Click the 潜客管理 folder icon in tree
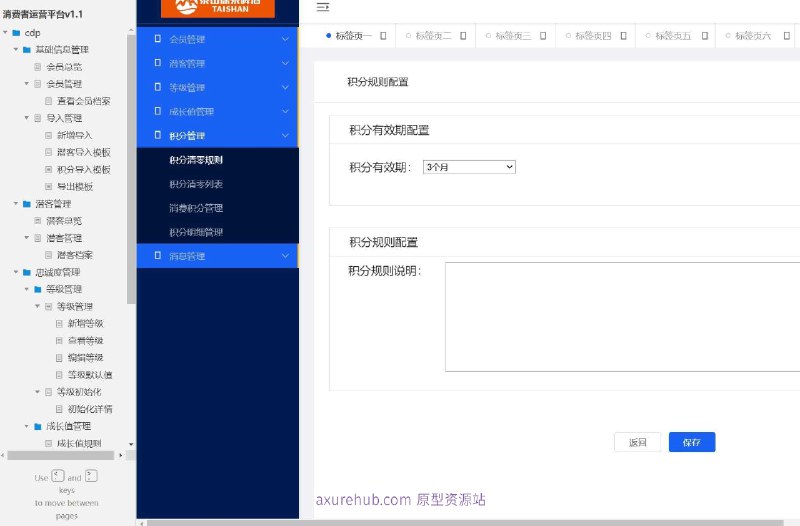This screenshot has height=526, width=800. [27, 204]
